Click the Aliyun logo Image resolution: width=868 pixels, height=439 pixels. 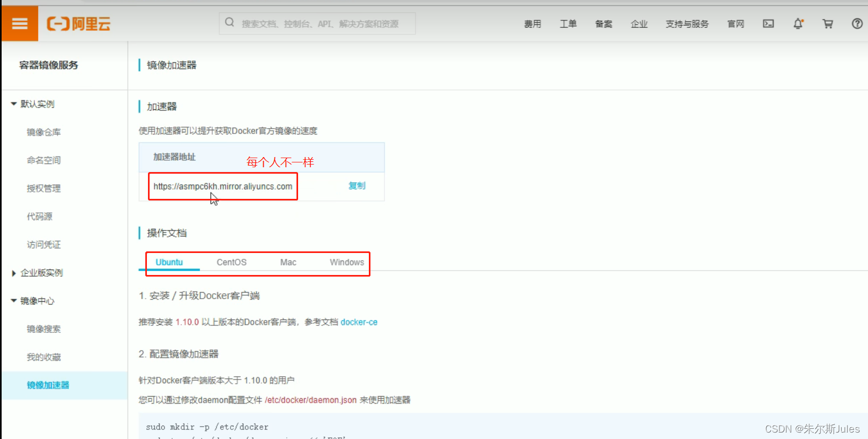(x=78, y=24)
